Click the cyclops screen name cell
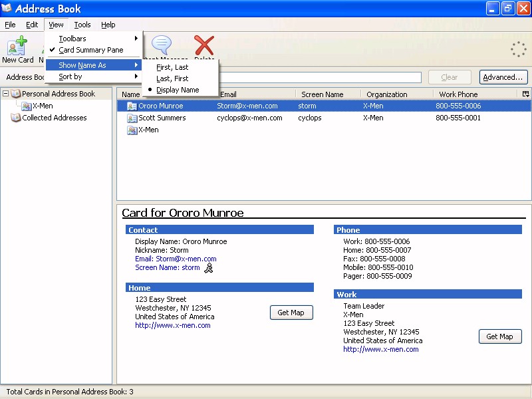 [x=310, y=118]
